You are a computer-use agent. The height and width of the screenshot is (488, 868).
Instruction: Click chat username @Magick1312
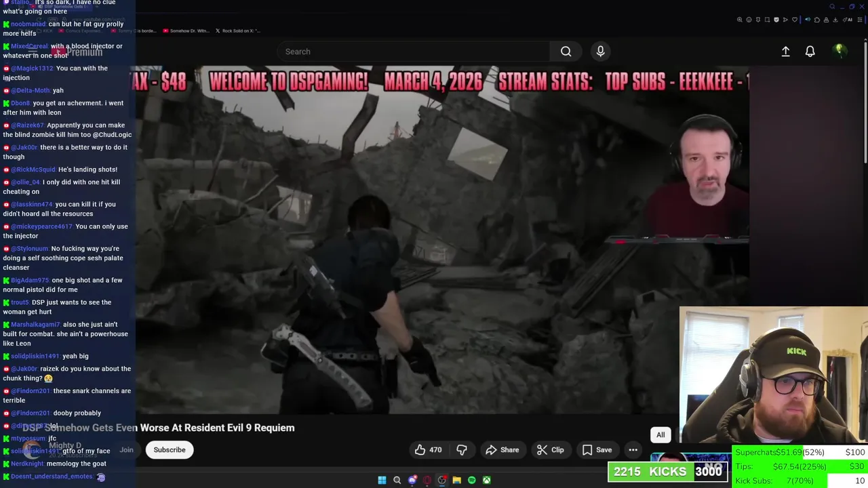[x=32, y=68]
